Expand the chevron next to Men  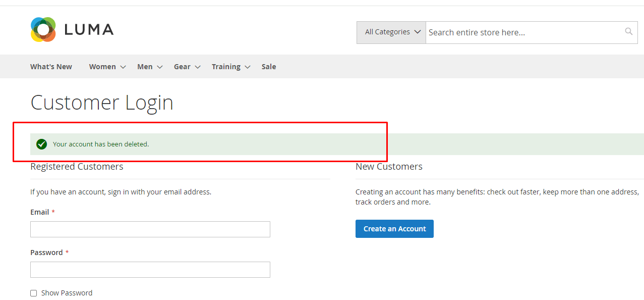click(x=159, y=67)
